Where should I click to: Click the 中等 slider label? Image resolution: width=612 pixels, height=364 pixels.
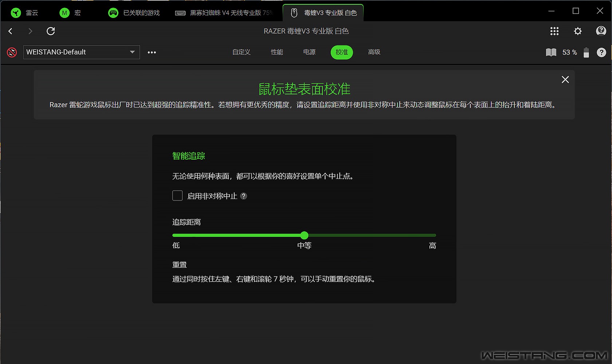pos(304,246)
